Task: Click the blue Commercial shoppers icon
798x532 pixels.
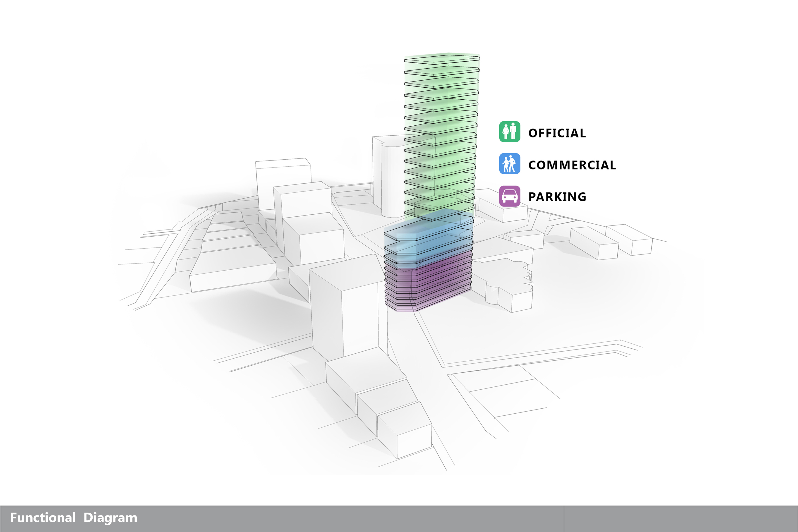Action: [x=510, y=163]
